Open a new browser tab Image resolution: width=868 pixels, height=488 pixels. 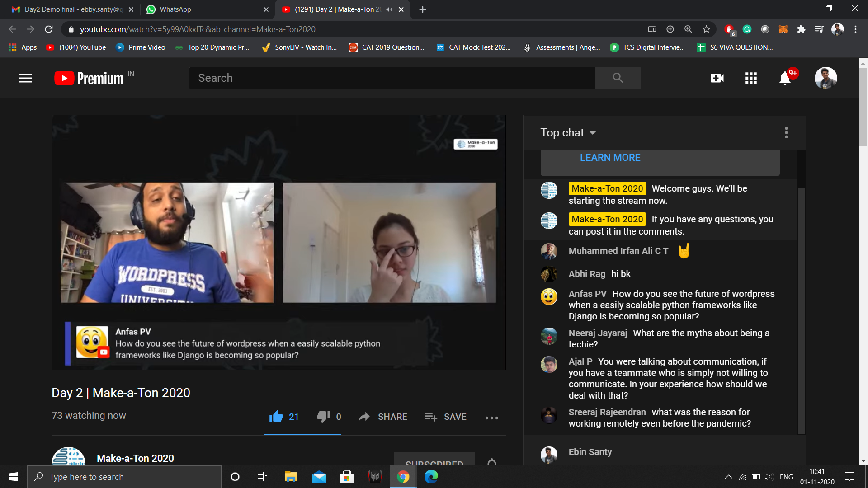coord(422,9)
